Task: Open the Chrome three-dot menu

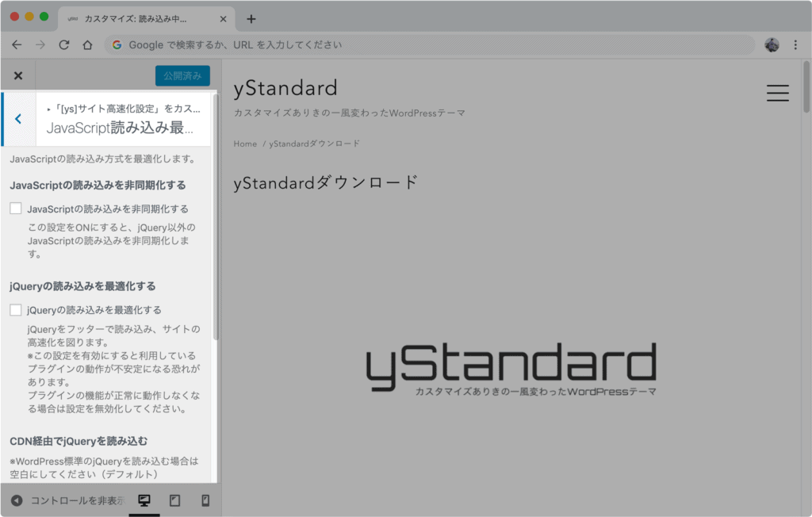Action: [795, 45]
